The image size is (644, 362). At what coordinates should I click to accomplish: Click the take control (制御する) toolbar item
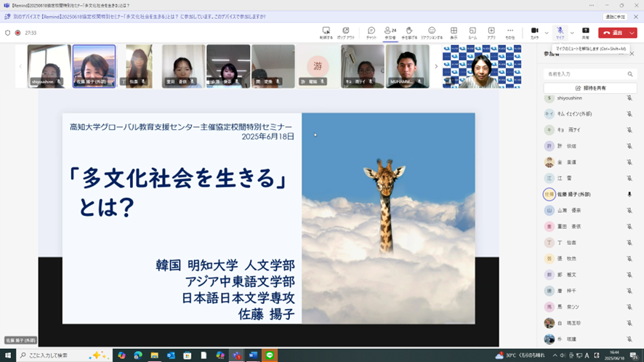[x=326, y=32]
